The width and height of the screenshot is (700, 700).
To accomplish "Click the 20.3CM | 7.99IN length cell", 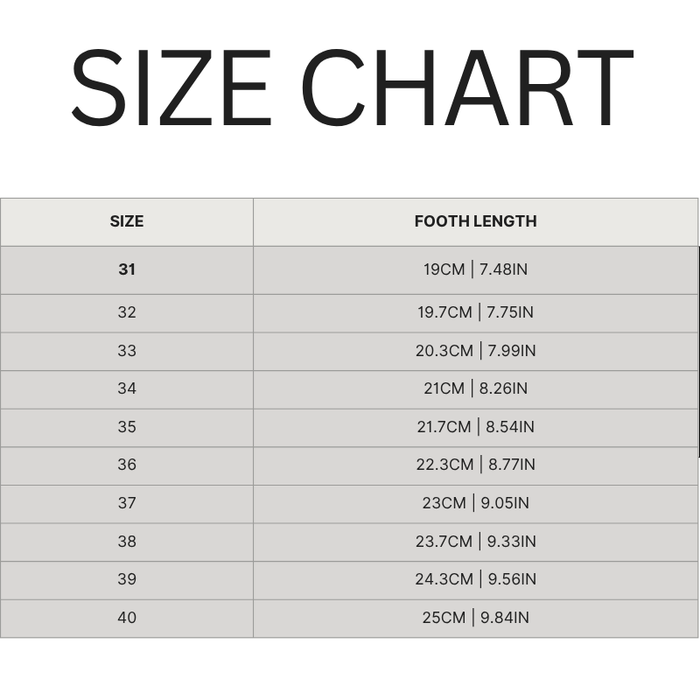I will (475, 351).
